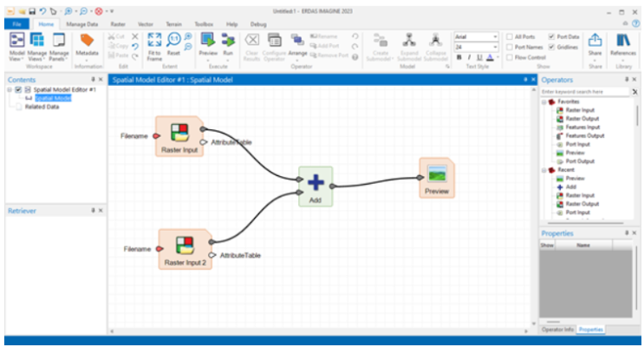Select Related Data in Contents tree
Viewport: 644px width, 347px height.
(x=42, y=107)
